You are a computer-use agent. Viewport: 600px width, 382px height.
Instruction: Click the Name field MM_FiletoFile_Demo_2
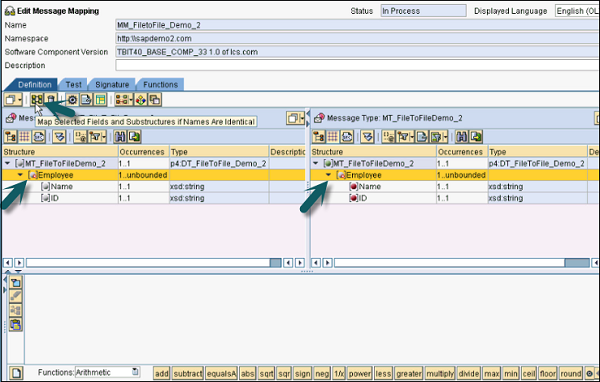point(357,25)
